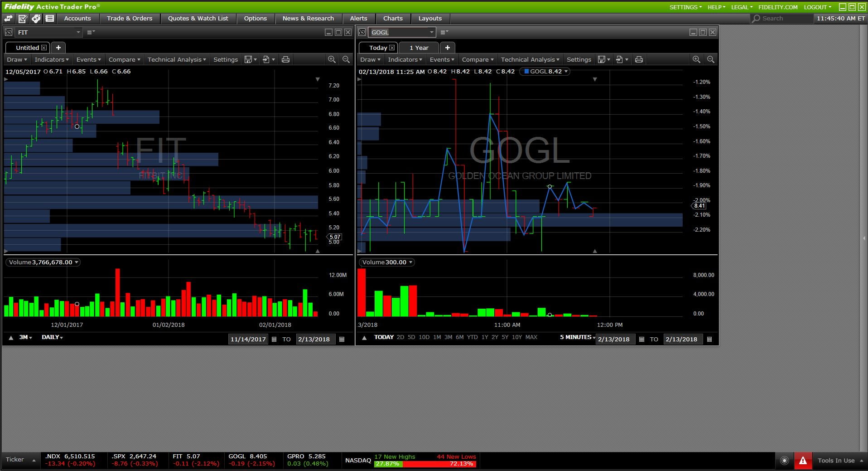Select 5D range in GOGL chart
Image resolution: width=868 pixels, height=471 pixels.
[x=411, y=337]
